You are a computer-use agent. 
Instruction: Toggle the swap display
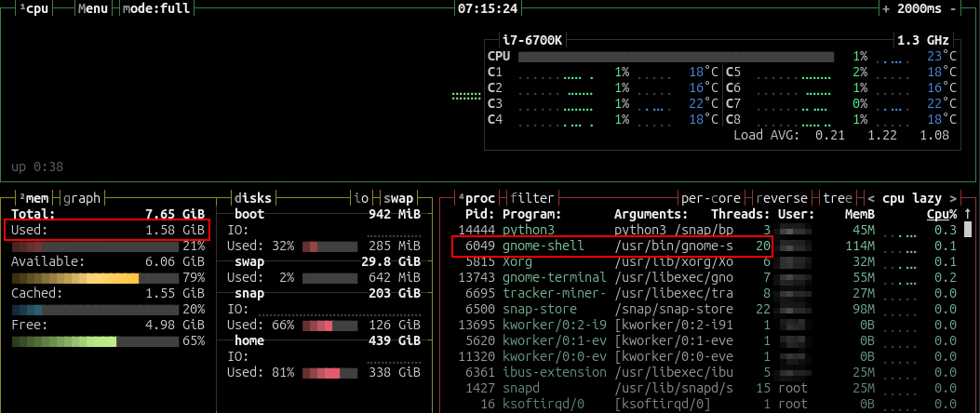tap(398, 198)
